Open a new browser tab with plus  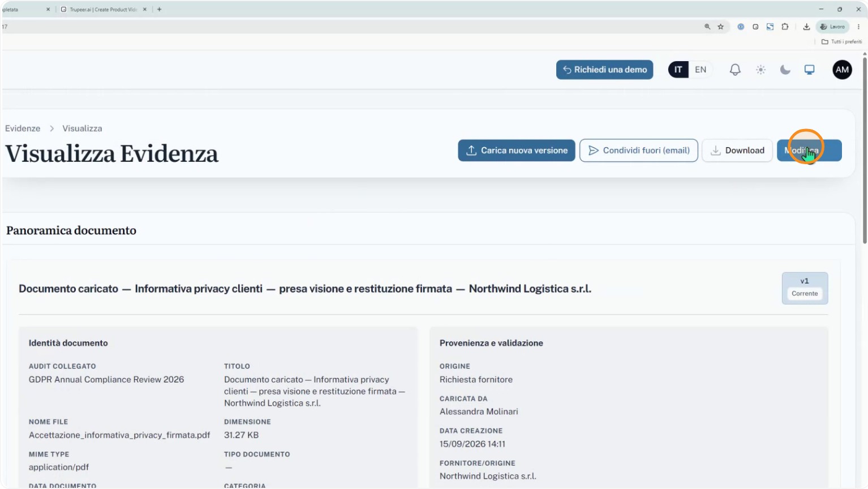tap(160, 9)
